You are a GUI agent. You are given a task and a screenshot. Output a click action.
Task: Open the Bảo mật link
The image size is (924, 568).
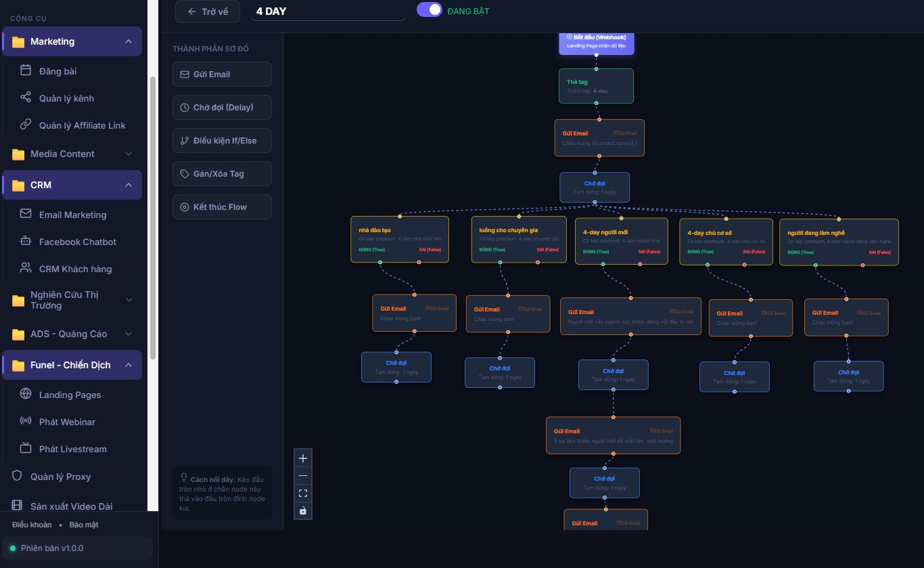[x=84, y=525]
